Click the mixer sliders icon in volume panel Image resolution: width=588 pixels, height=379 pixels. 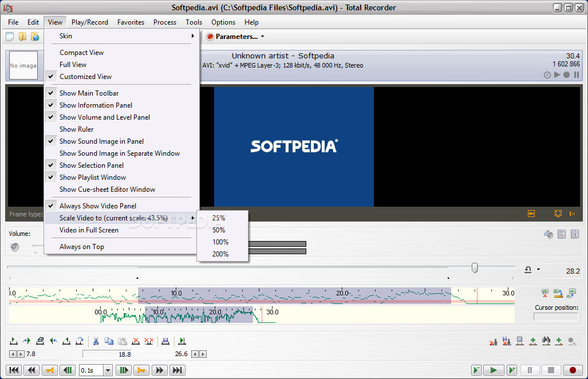[x=561, y=234]
